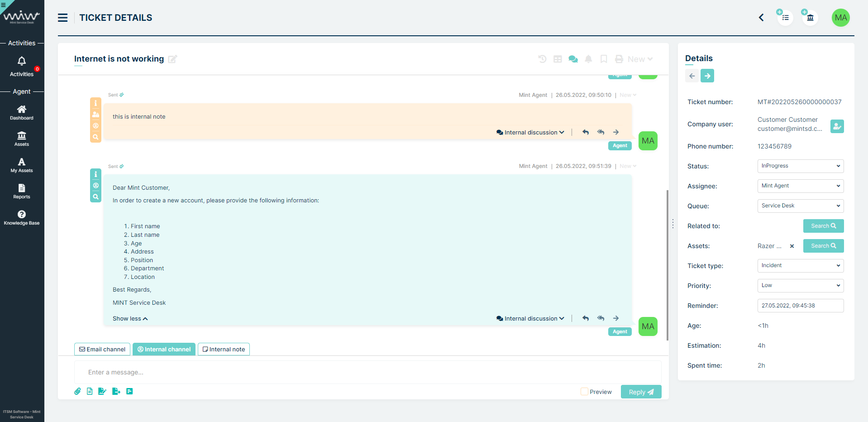The image size is (868, 422).
Task: Print the ticket via printer icon
Action: 619,59
